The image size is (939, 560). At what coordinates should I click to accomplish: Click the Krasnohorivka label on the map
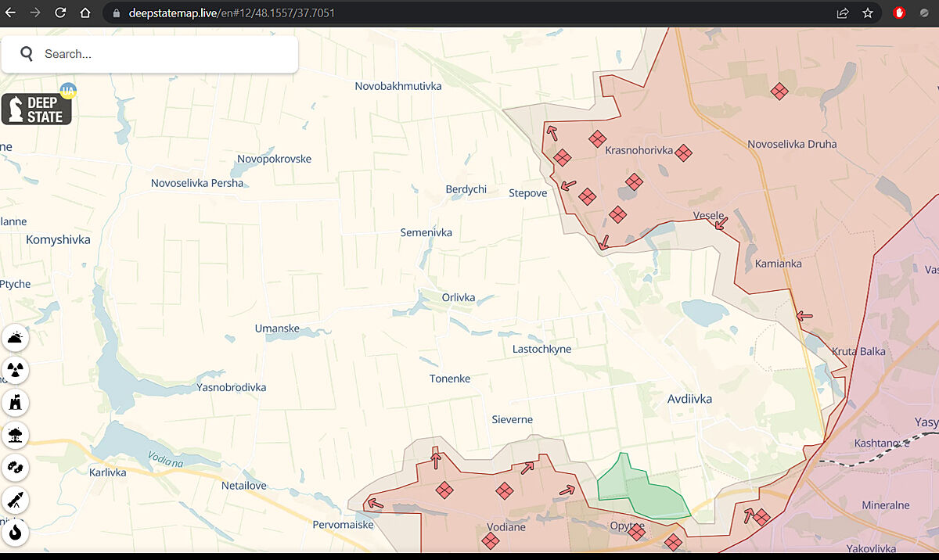coord(639,150)
